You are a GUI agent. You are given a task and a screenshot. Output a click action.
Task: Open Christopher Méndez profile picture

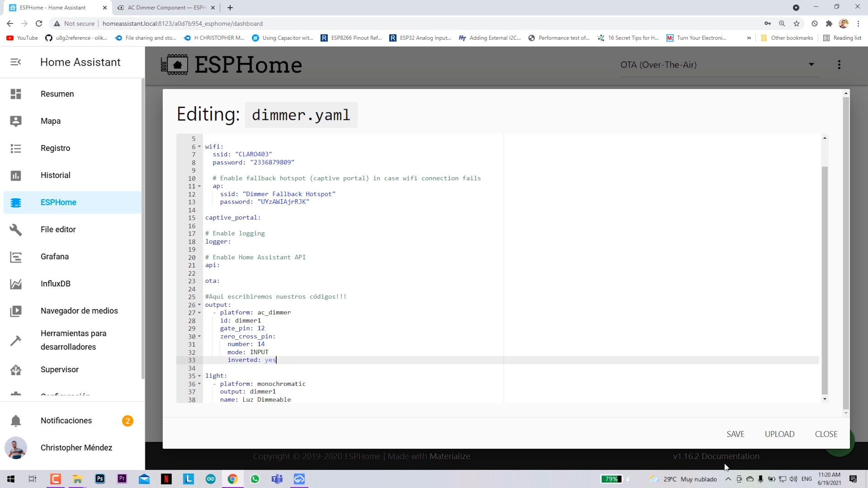click(x=16, y=448)
